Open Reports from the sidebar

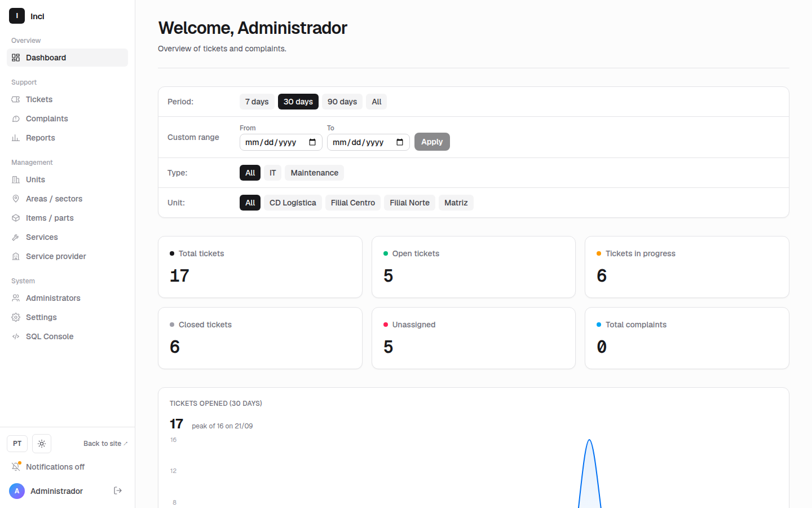click(x=67, y=138)
